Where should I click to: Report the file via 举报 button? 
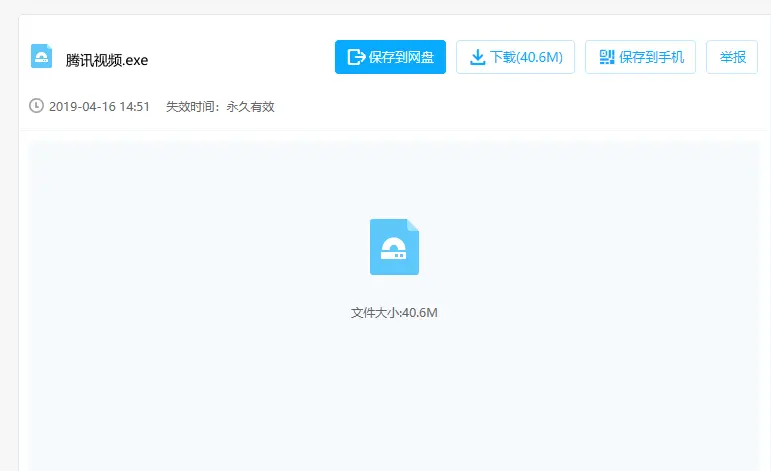point(732,57)
